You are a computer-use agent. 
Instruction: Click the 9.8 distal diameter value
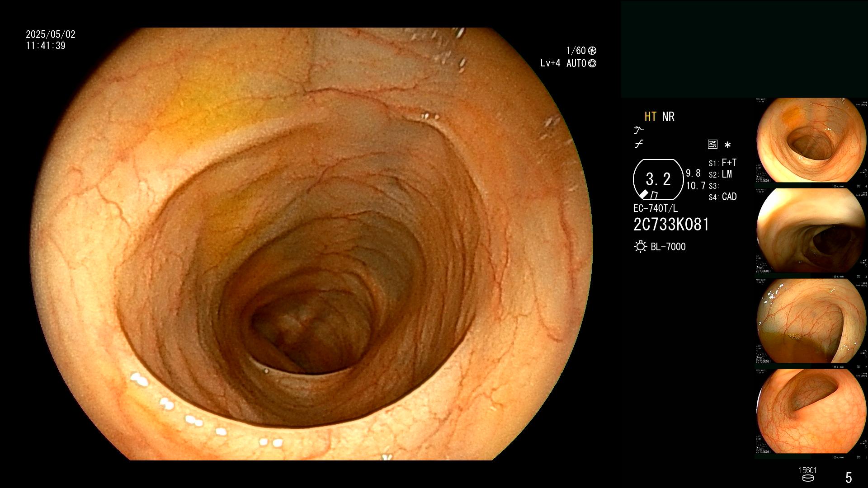click(693, 173)
